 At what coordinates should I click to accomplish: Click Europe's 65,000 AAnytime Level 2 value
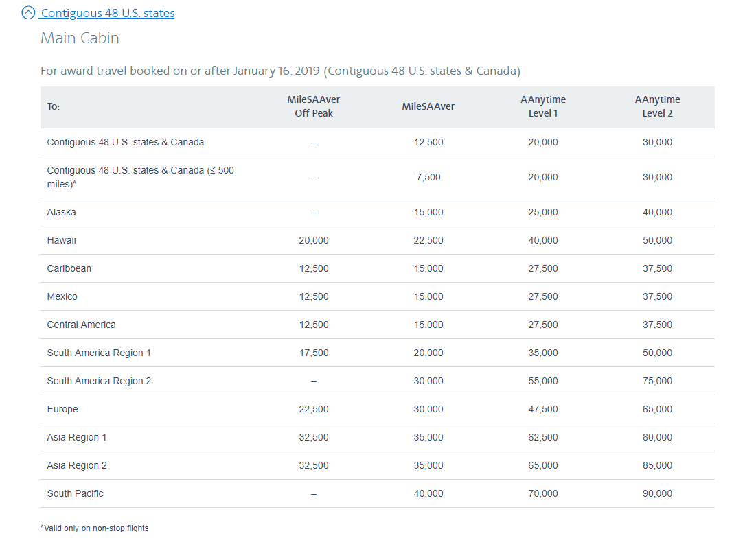coord(657,409)
